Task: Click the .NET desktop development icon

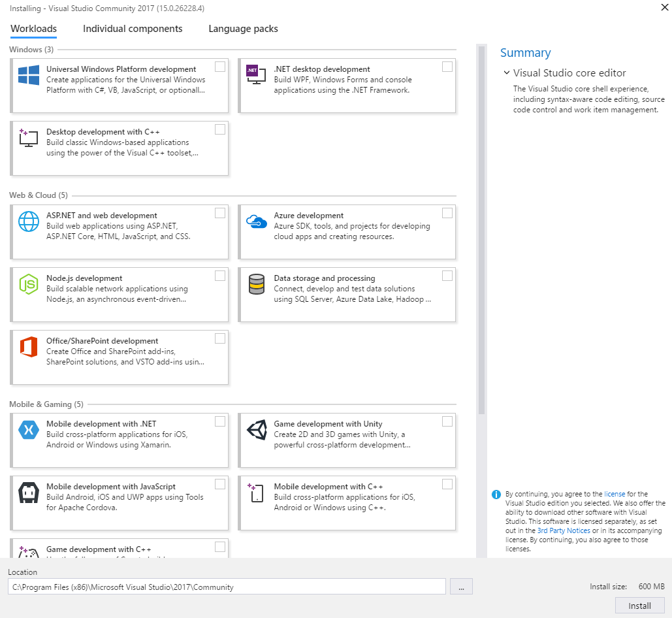Action: tap(256, 74)
